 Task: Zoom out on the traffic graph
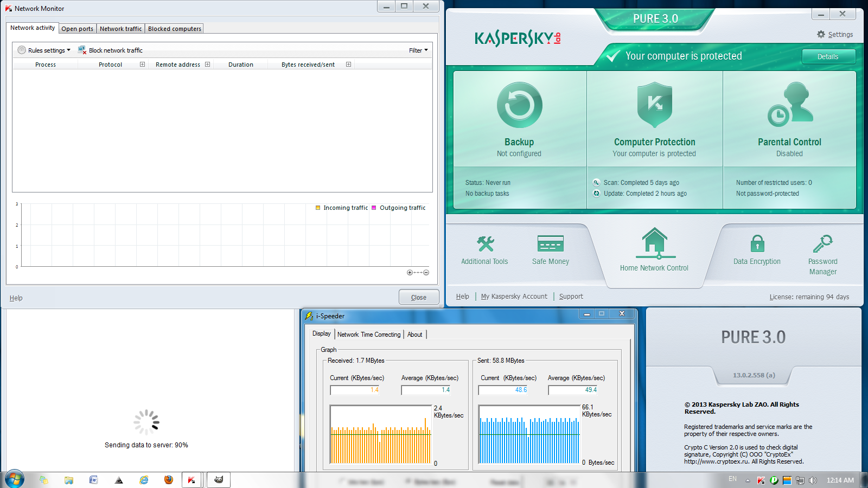point(426,273)
